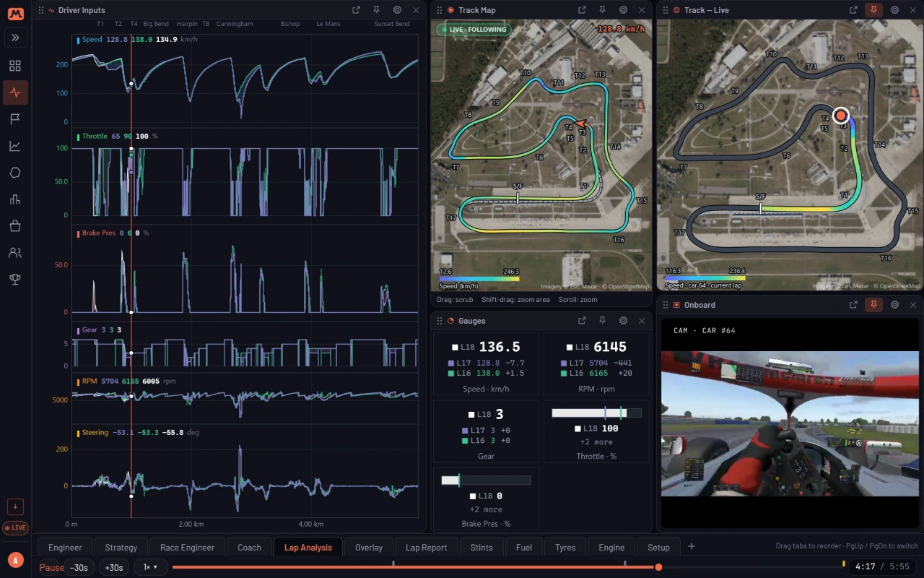Open the flag icon in the sidebar
This screenshot has height=578, width=924.
click(x=15, y=119)
